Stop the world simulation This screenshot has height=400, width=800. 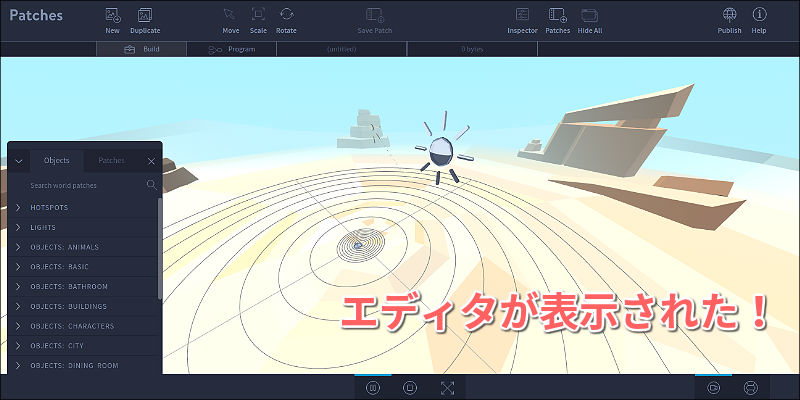[x=410, y=388]
